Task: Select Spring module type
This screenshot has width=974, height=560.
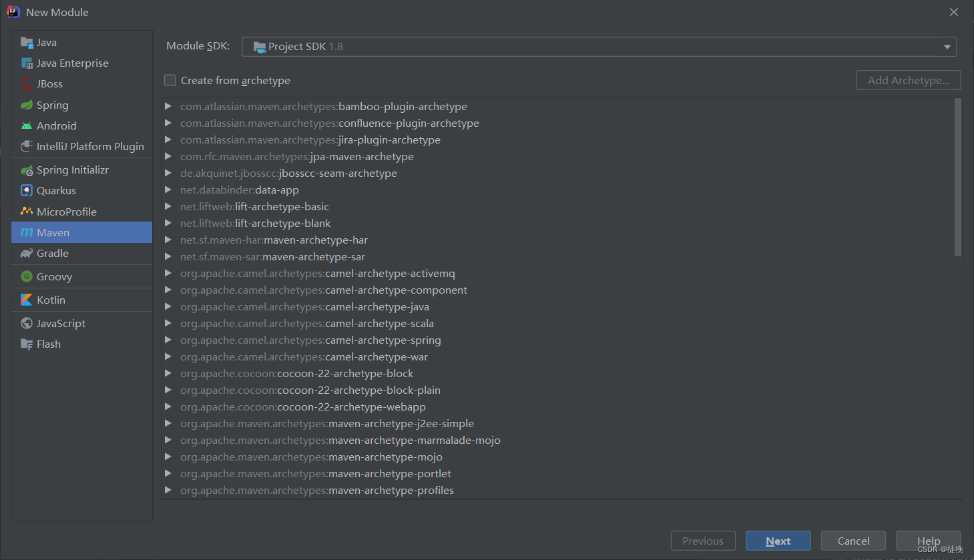Action: (82, 105)
